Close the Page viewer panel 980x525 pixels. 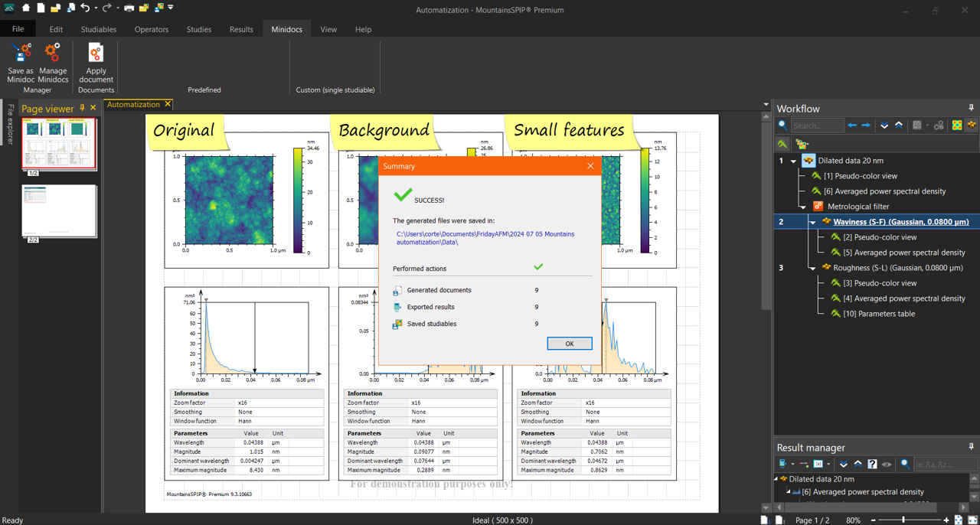click(x=93, y=108)
